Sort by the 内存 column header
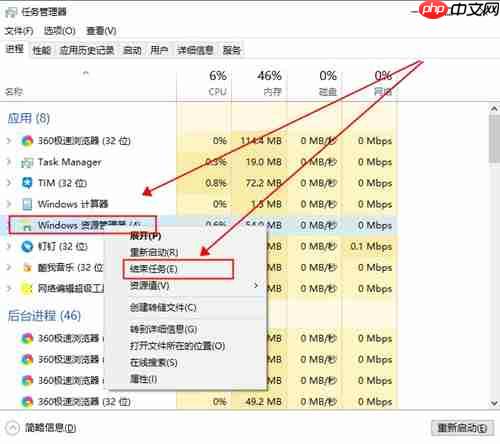The image size is (500, 444). tap(273, 91)
